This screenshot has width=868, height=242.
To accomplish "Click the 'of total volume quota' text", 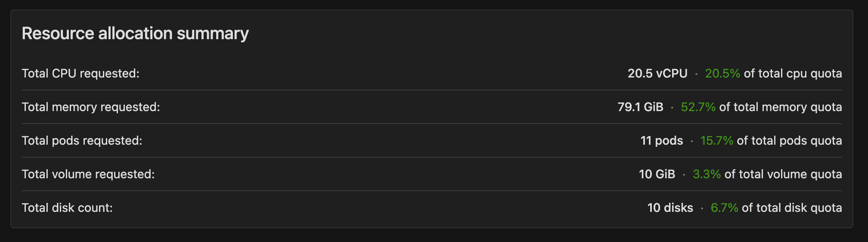I will (x=783, y=174).
